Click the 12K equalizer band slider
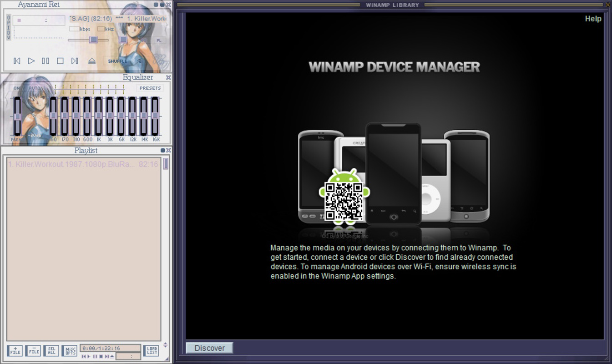 coord(132,116)
